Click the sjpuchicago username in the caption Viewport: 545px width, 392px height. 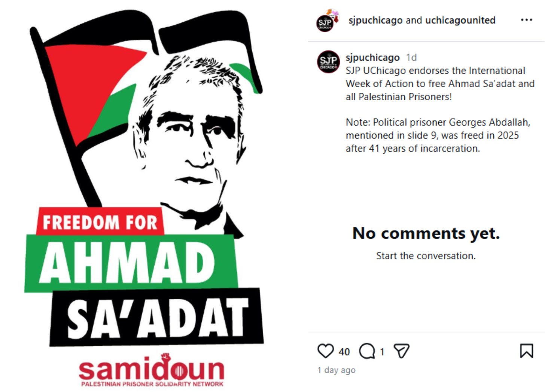tap(372, 58)
